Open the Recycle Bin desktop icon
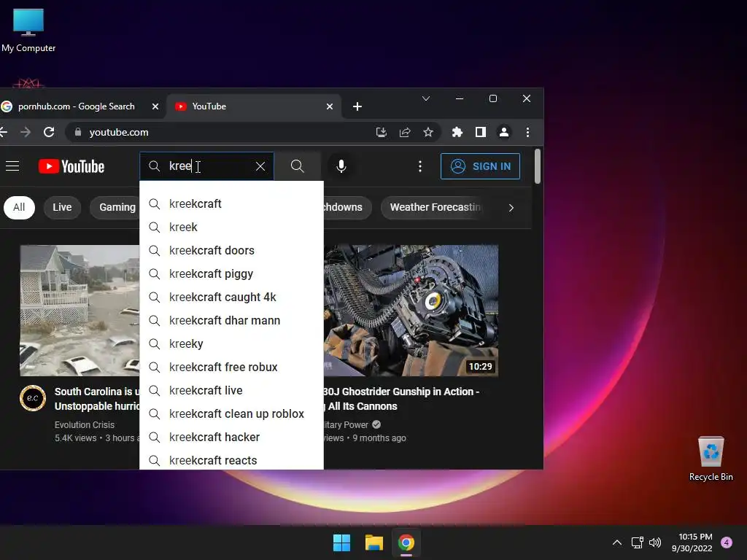The image size is (747, 560). tap(711, 459)
